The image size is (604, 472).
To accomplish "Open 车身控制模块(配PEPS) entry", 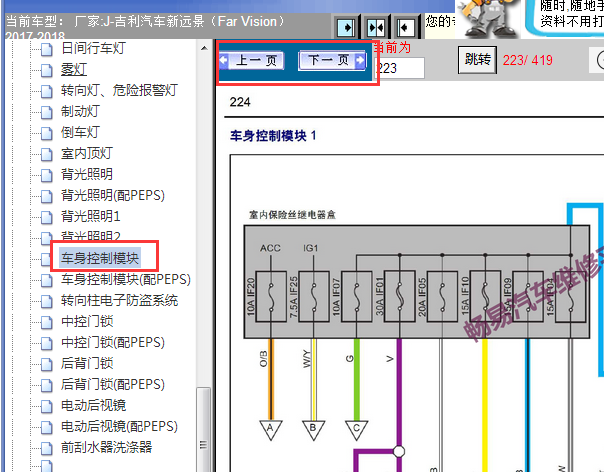I will coord(126,279).
